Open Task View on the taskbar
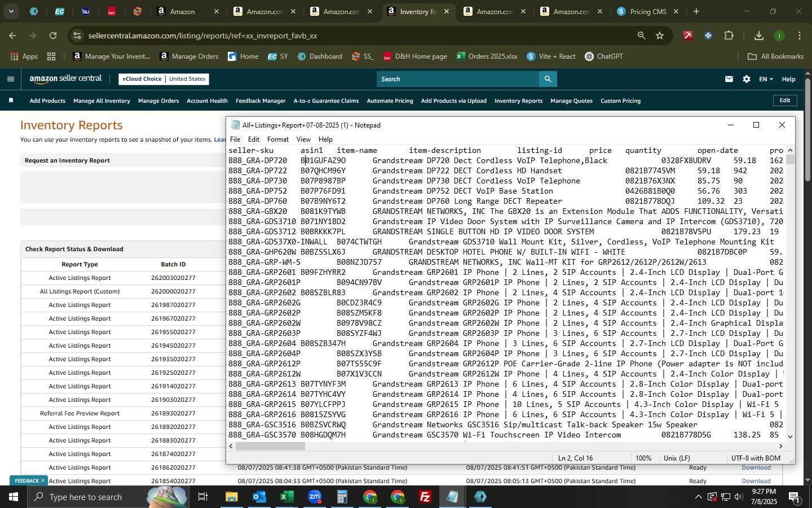812x508 pixels. click(203, 497)
